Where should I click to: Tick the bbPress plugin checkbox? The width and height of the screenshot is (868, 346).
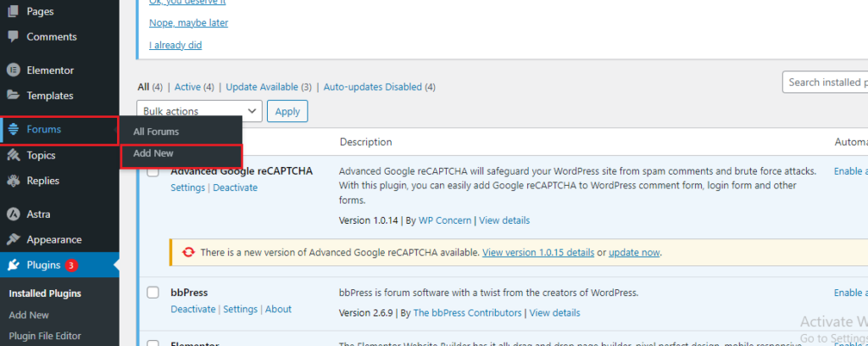(x=153, y=293)
